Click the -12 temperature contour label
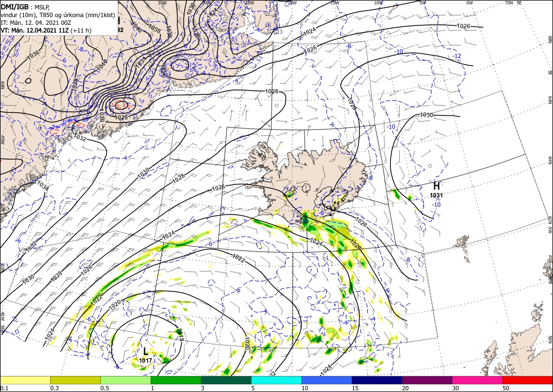Image resolution: width=553 pixels, height=392 pixels. pos(456,56)
